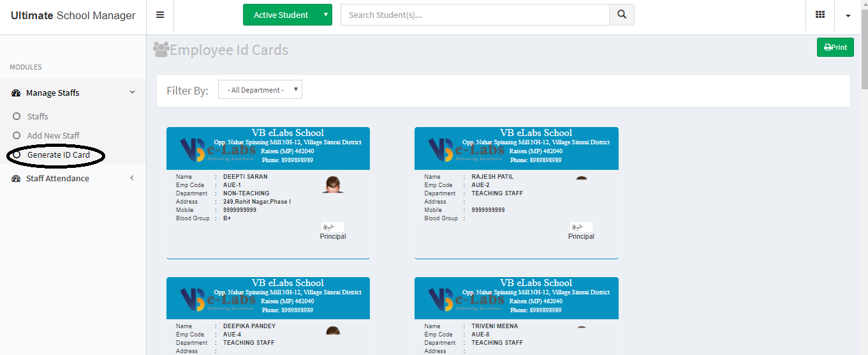Click Rajesh Patil's mobile number
868x355 pixels.
click(x=488, y=210)
